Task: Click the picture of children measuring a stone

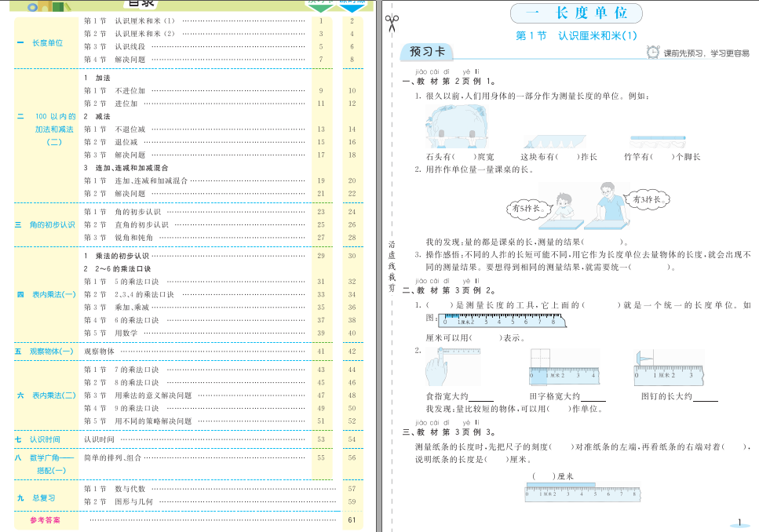Action: [x=457, y=127]
